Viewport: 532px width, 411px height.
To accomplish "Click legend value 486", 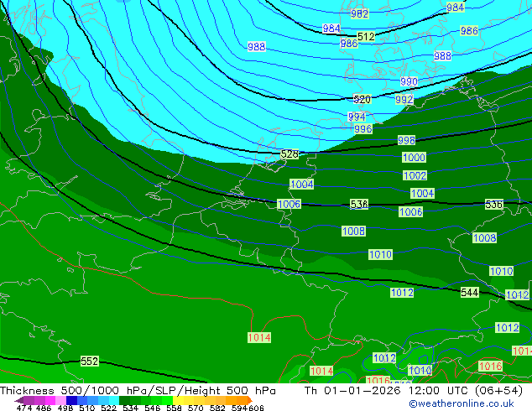I will 44,408.
